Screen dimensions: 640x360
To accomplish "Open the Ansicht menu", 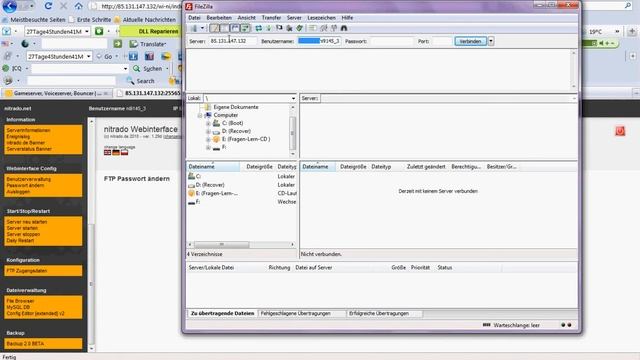I will point(247,18).
